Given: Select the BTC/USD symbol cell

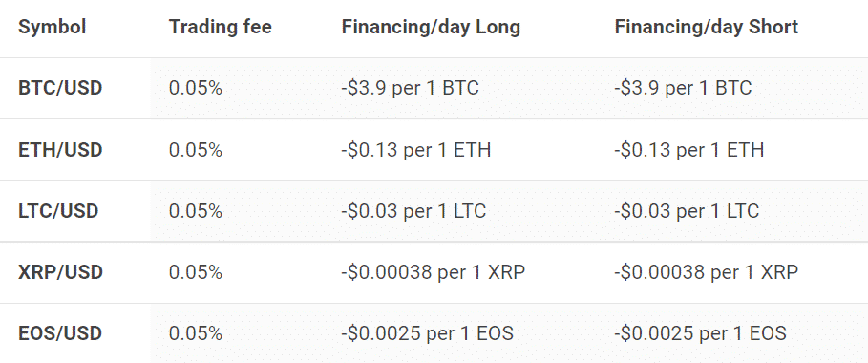Looking at the screenshot, I should click(x=60, y=88).
